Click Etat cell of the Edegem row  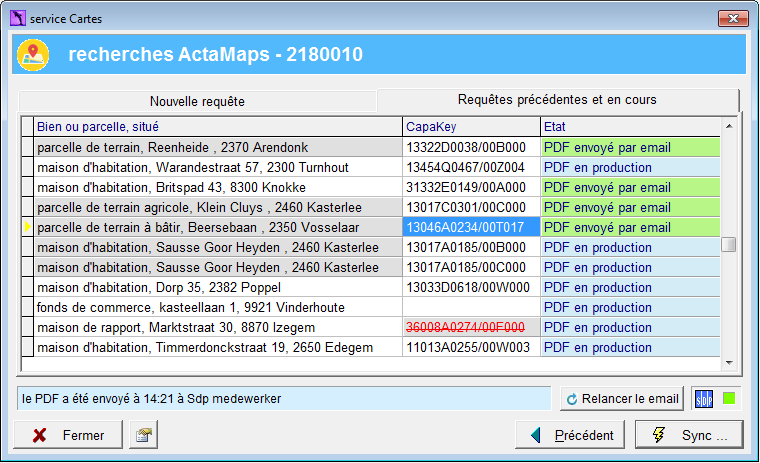click(630, 348)
